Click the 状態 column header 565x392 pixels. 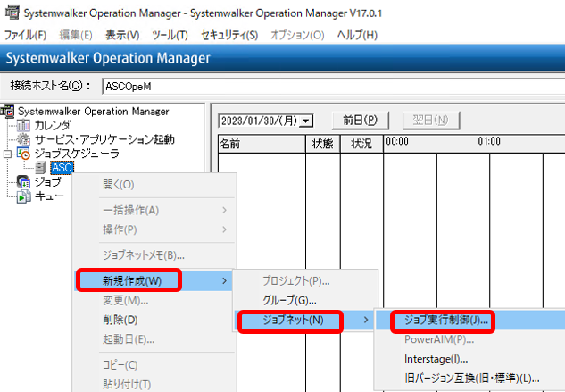point(323,144)
